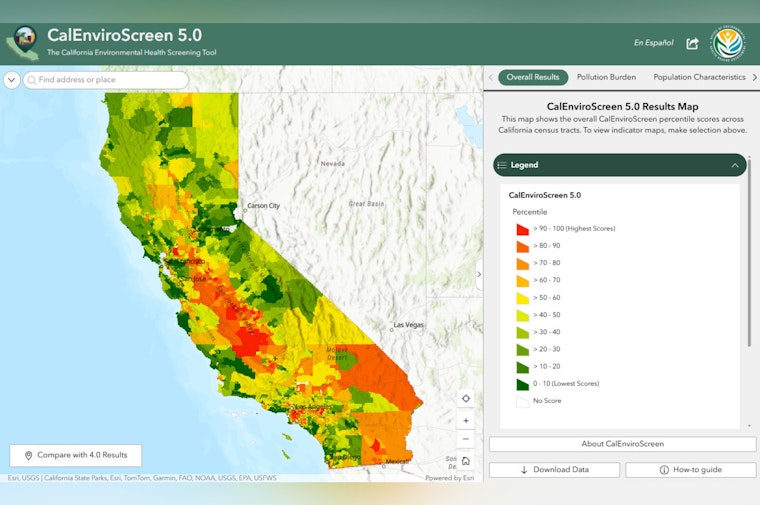760x505 pixels.
Task: Show more tabs with right arrow
Action: (x=754, y=77)
